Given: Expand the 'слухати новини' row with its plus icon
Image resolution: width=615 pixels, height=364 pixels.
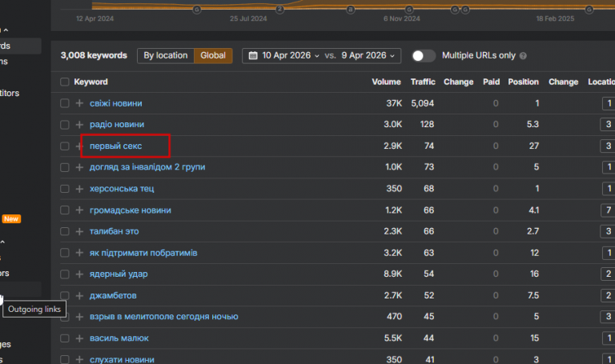Looking at the screenshot, I should pyautogui.click(x=79, y=359).
